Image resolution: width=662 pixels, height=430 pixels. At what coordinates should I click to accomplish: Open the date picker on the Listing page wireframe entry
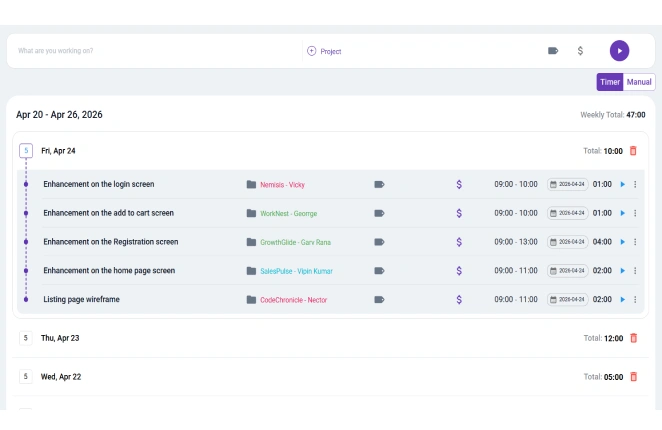567,299
